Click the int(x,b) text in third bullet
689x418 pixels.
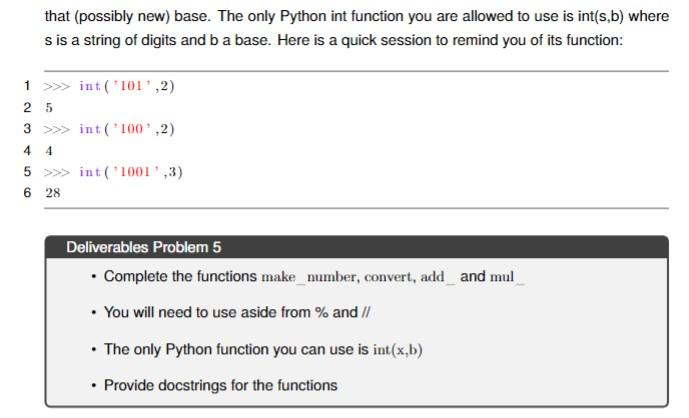point(398,349)
